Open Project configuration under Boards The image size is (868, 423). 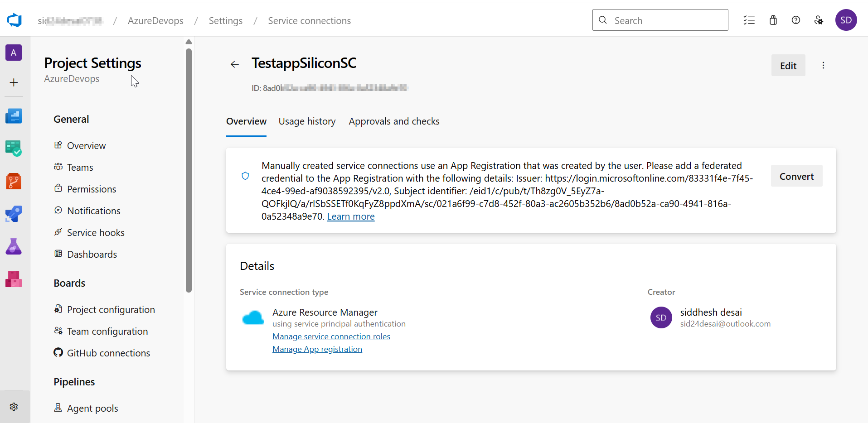click(x=104, y=310)
